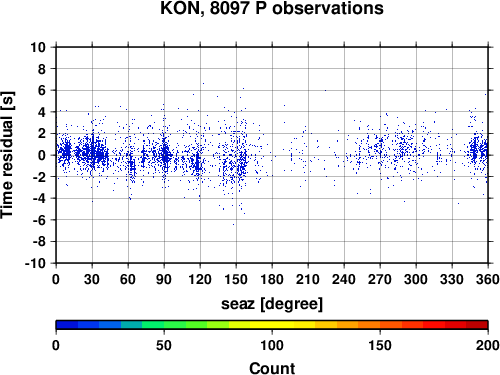The height and width of the screenshot is (375, 500).
Task: Pick the yellow segment at colorbar 100
Action: point(272,325)
